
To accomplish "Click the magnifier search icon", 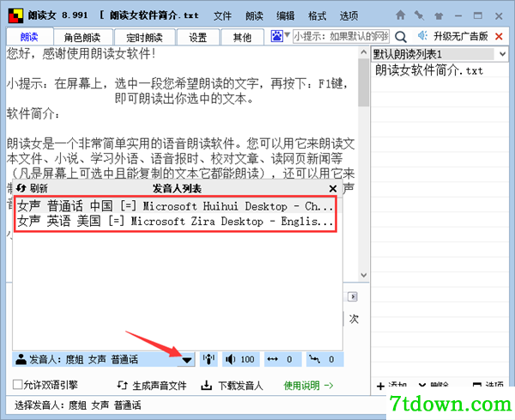I will coord(400,36).
